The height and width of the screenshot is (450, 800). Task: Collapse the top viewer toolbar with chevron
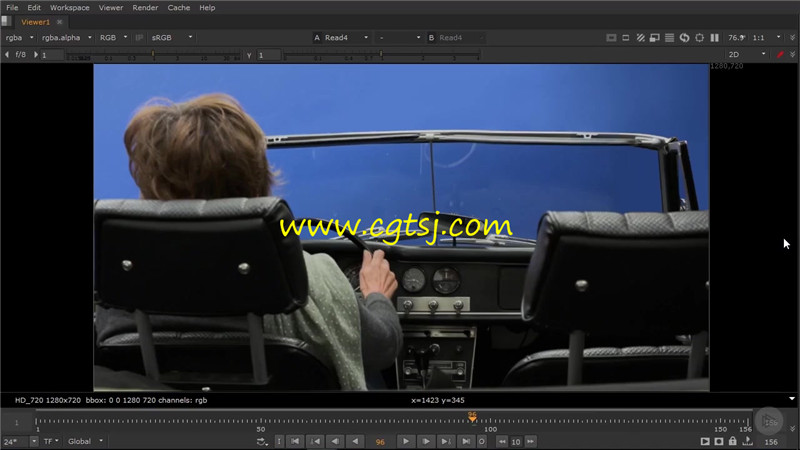(792, 38)
